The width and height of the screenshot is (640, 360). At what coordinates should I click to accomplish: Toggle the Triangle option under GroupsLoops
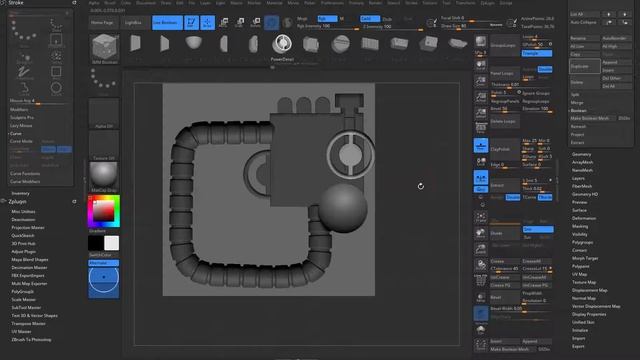pyautogui.click(x=537, y=53)
